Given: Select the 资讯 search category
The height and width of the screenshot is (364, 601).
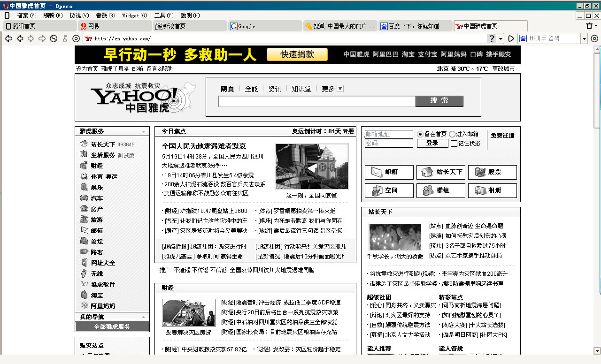Looking at the screenshot, I should click(x=275, y=89).
